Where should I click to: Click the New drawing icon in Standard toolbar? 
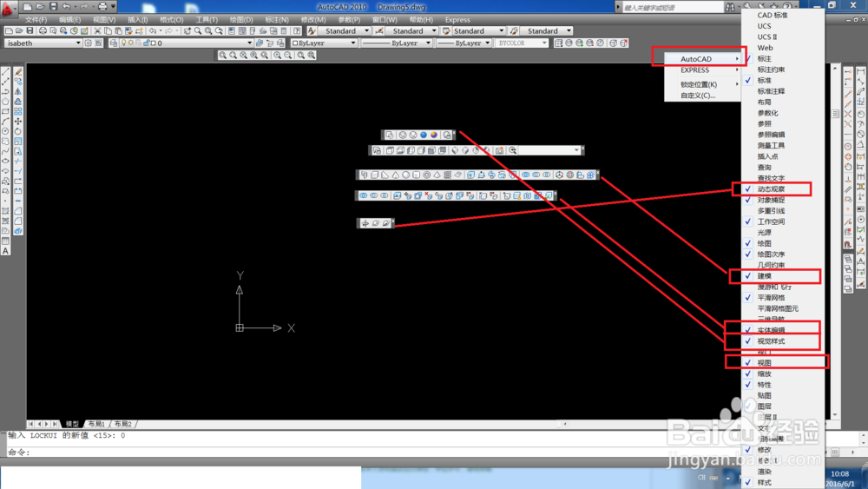pos(9,31)
